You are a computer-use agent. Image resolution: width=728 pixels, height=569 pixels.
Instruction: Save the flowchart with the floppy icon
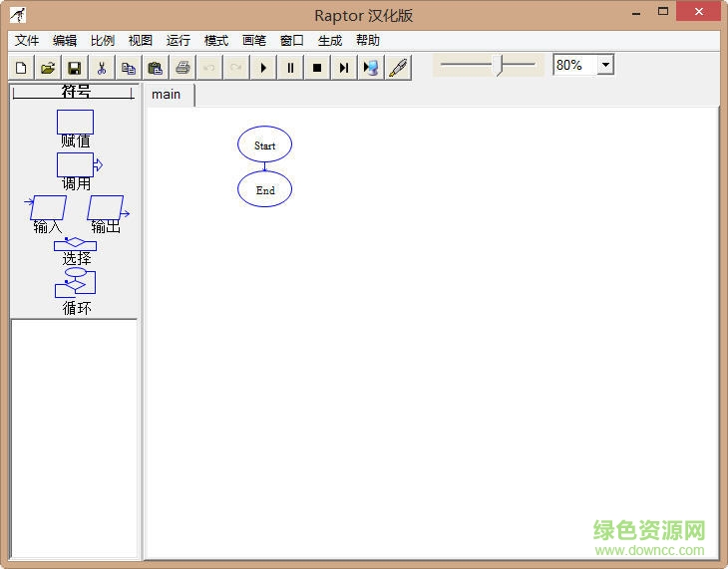tap(74, 68)
